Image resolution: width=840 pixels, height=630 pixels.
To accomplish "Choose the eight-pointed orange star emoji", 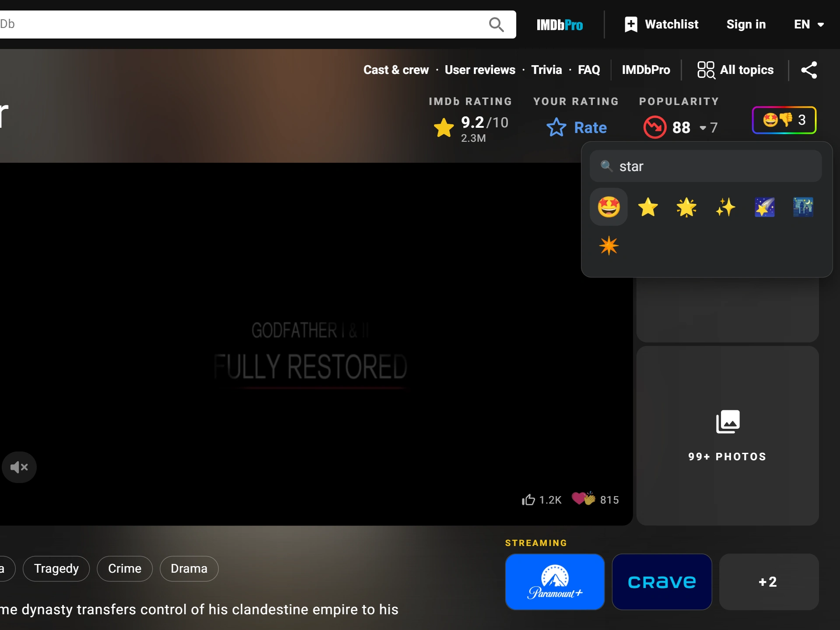I will point(609,246).
